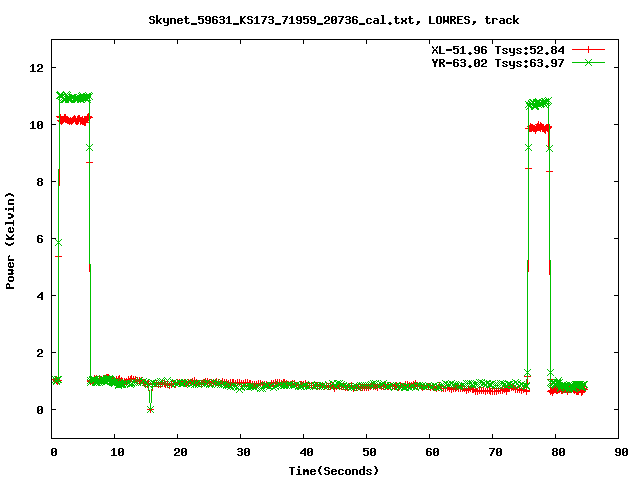Click the red legend line sample
The height and width of the screenshot is (480, 640).
click(588, 50)
